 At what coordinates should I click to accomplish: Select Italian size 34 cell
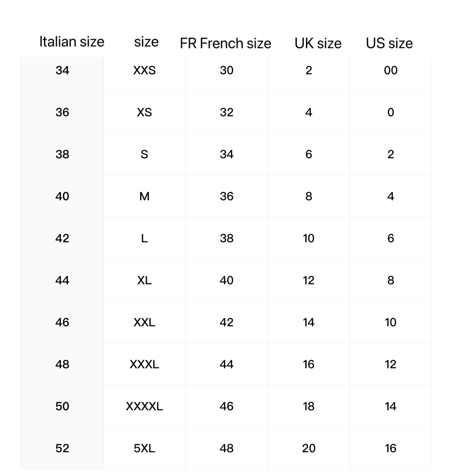click(62, 70)
